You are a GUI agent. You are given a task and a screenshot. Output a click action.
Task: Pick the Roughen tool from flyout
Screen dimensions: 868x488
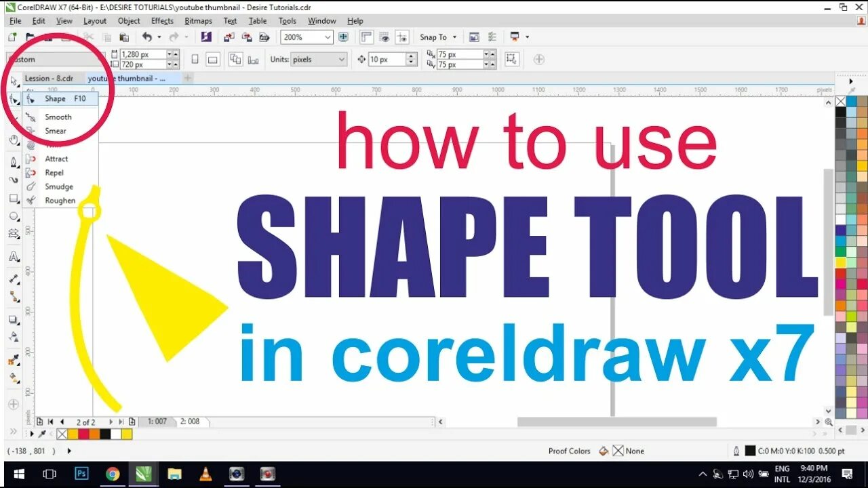[60, 201]
